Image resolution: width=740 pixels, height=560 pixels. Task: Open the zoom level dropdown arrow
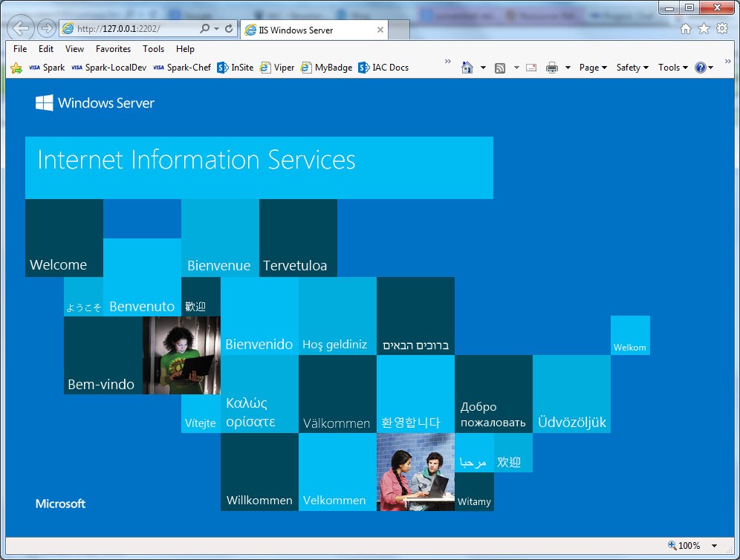coord(714,546)
